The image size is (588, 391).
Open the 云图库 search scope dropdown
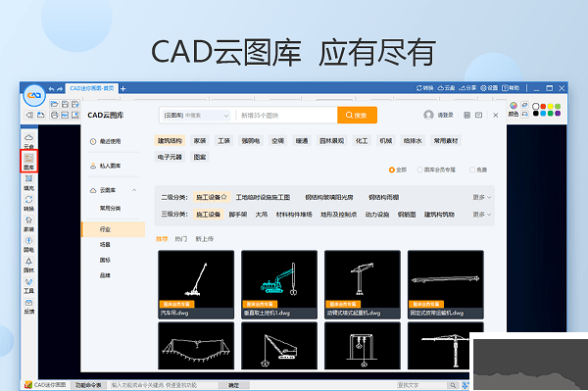point(196,115)
